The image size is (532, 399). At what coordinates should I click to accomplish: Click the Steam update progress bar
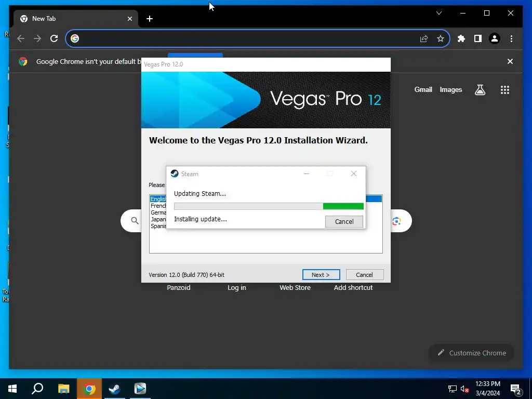[269, 206]
